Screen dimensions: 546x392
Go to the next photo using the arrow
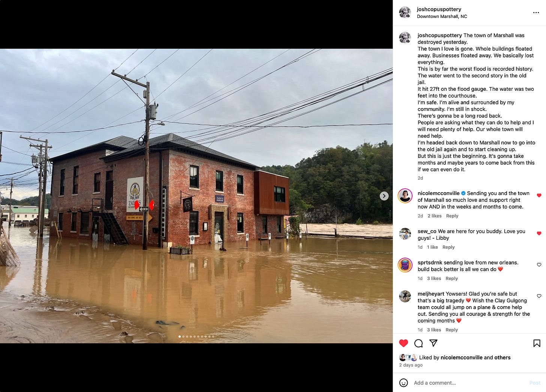pos(384,196)
